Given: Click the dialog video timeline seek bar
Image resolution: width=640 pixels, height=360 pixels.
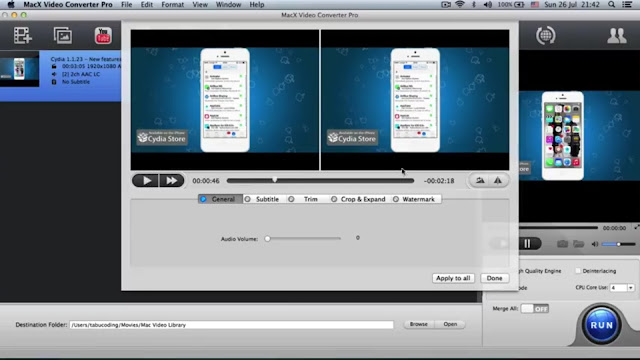Looking at the screenshot, I should [x=320, y=180].
